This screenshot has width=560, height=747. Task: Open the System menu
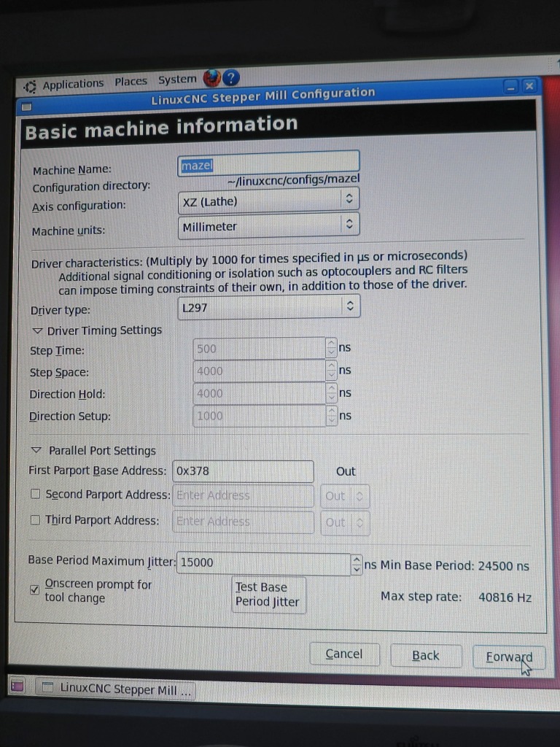coord(177,80)
